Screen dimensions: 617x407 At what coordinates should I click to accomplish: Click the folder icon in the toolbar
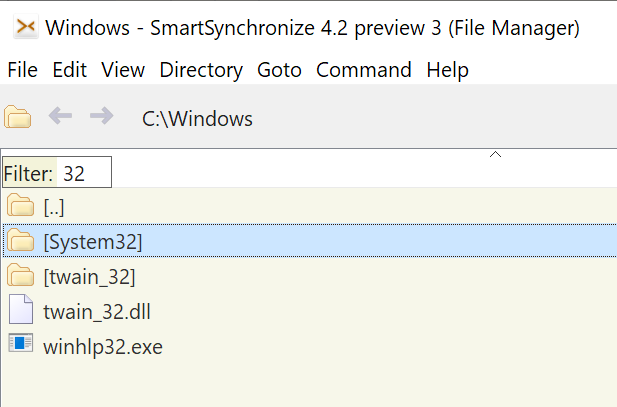(18, 118)
